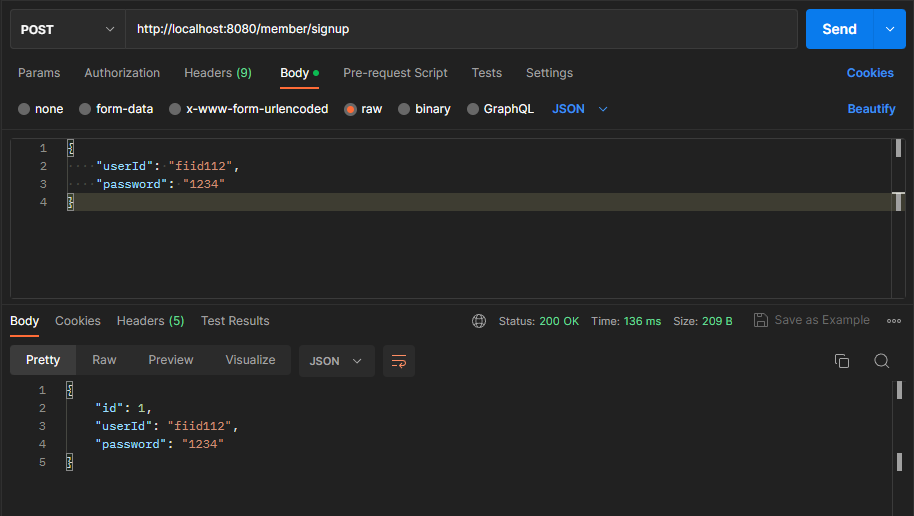
Task: Expand the Send button arrow options
Action: 890,29
